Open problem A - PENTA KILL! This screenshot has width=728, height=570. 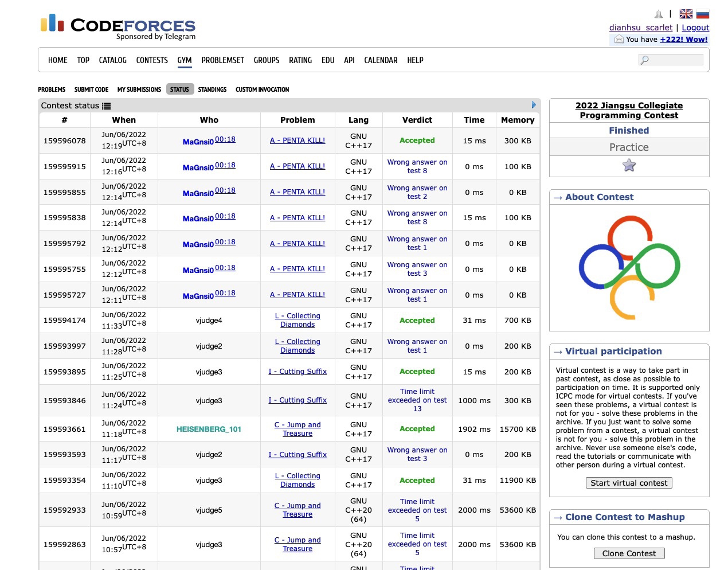298,140
